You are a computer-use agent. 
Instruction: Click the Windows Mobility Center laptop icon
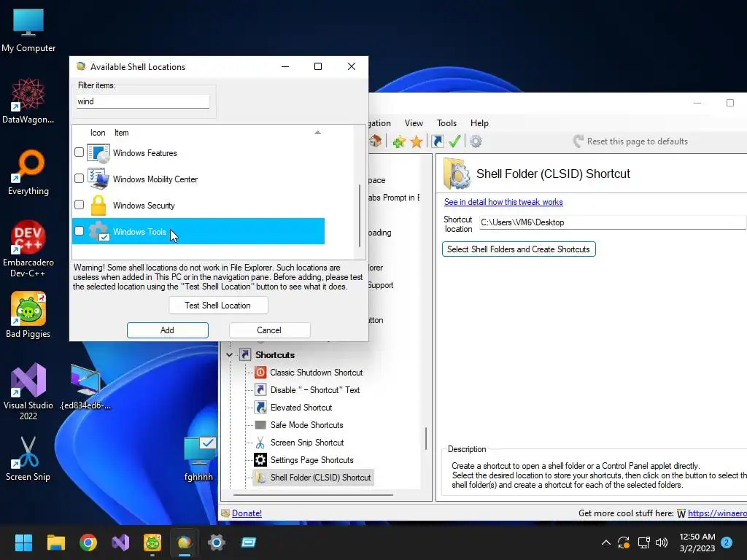(98, 179)
